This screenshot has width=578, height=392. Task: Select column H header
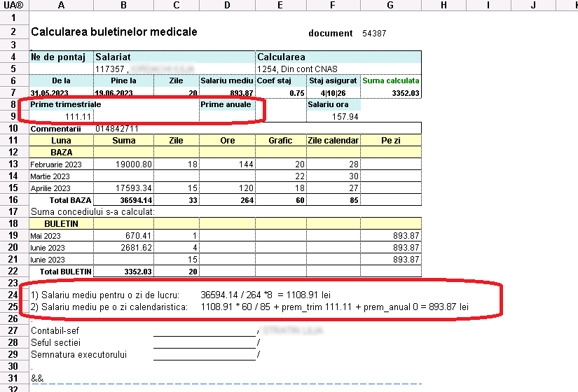(443, 5)
